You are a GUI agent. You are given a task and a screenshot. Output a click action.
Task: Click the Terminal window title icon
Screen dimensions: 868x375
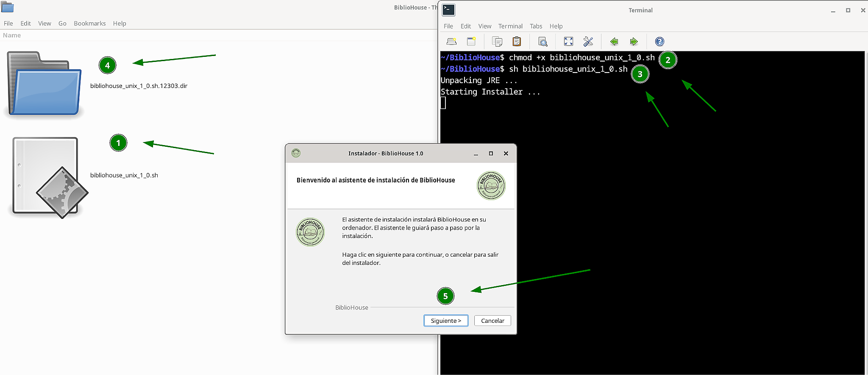449,9
